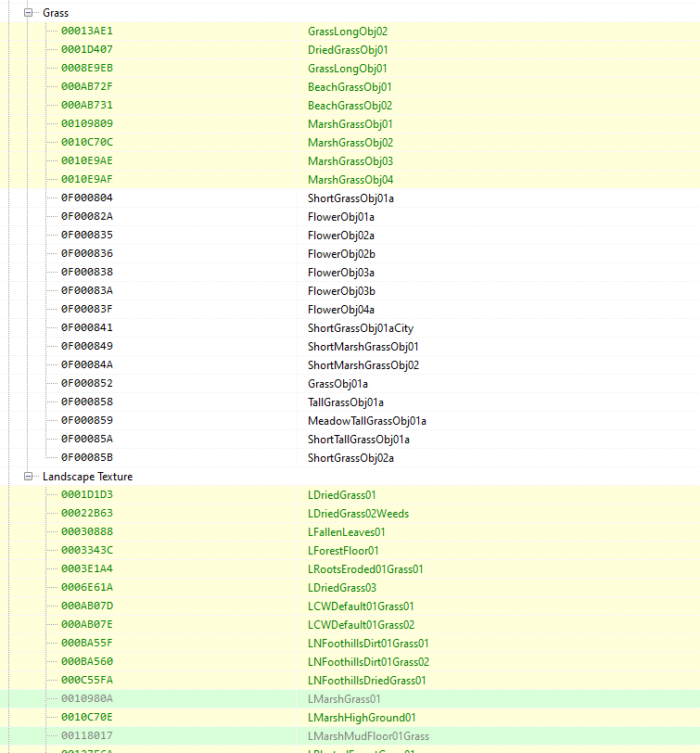Image resolution: width=700 pixels, height=753 pixels.
Task: Select form ID 0010C70C
Action: 87,142
